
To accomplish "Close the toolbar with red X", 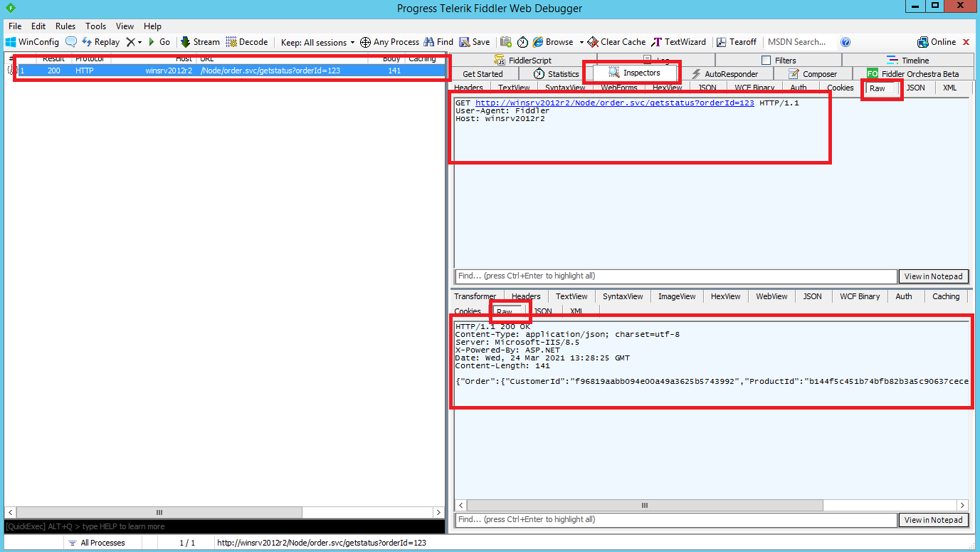I will 966,42.
